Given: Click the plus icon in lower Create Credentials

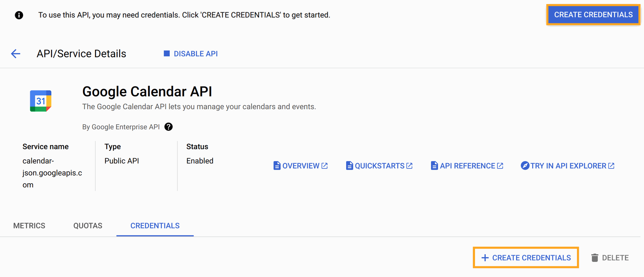Looking at the screenshot, I should point(485,258).
